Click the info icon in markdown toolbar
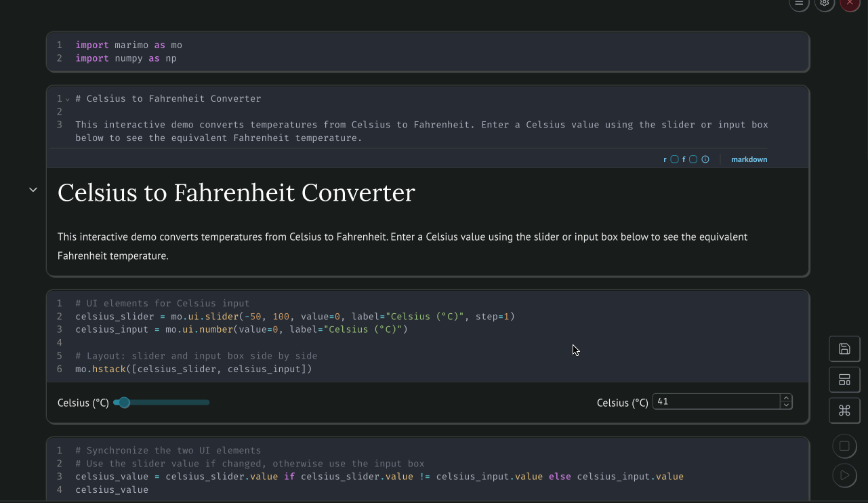Screen dimensions: 868x503 tap(705, 160)
